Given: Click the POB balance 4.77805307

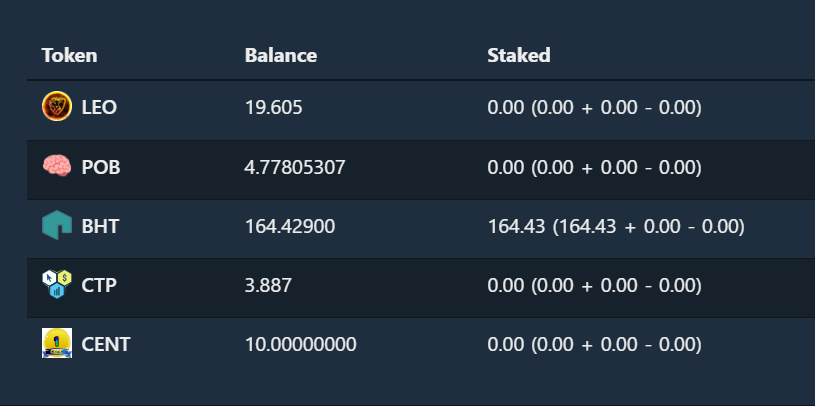Looking at the screenshot, I should (295, 167).
